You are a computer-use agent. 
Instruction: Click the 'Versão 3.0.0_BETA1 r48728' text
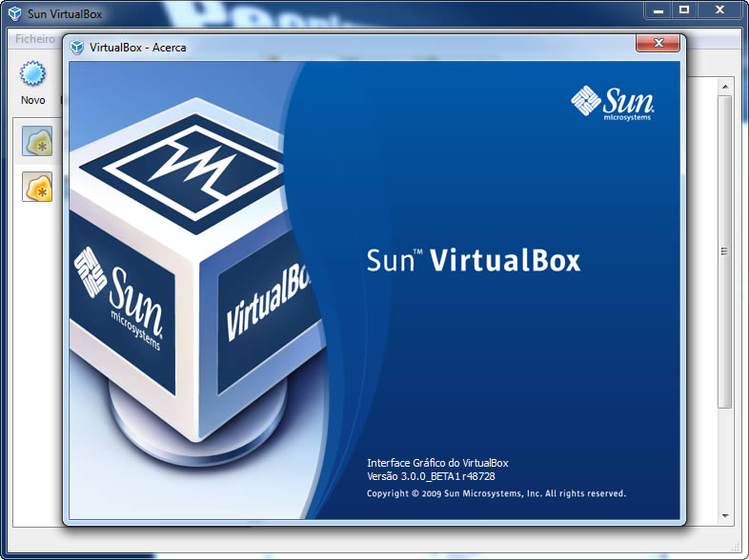[x=431, y=476]
